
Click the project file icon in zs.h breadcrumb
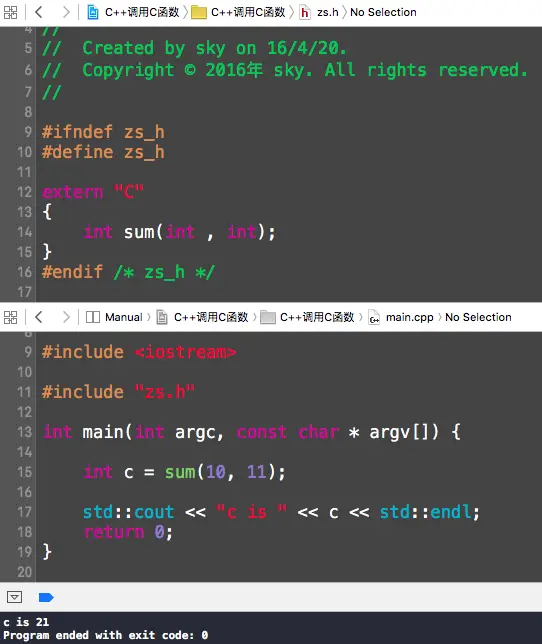tap(93, 12)
